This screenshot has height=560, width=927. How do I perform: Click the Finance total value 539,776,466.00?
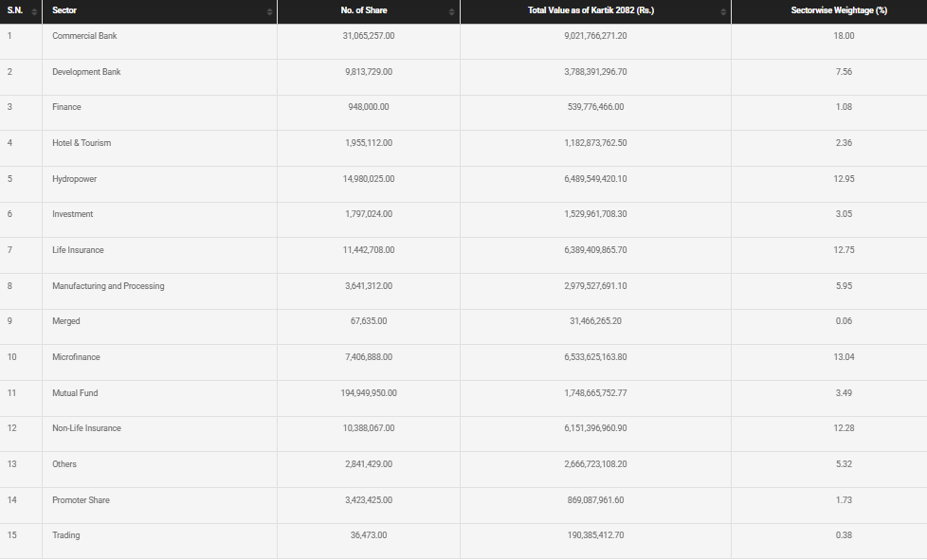point(594,107)
